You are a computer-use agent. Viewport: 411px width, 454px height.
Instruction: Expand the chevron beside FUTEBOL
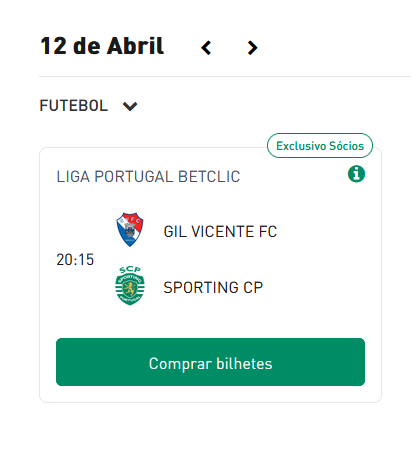[x=130, y=106]
